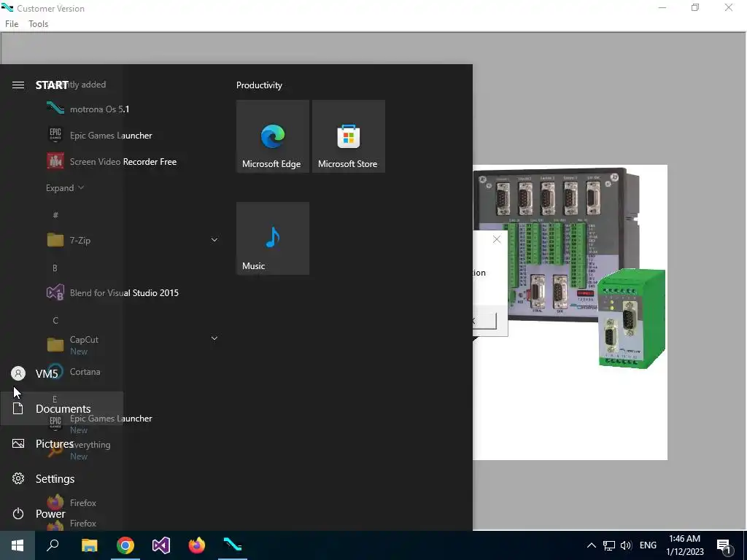Expand the CapCut folder chevron
The width and height of the screenshot is (747, 560).
pos(214,338)
